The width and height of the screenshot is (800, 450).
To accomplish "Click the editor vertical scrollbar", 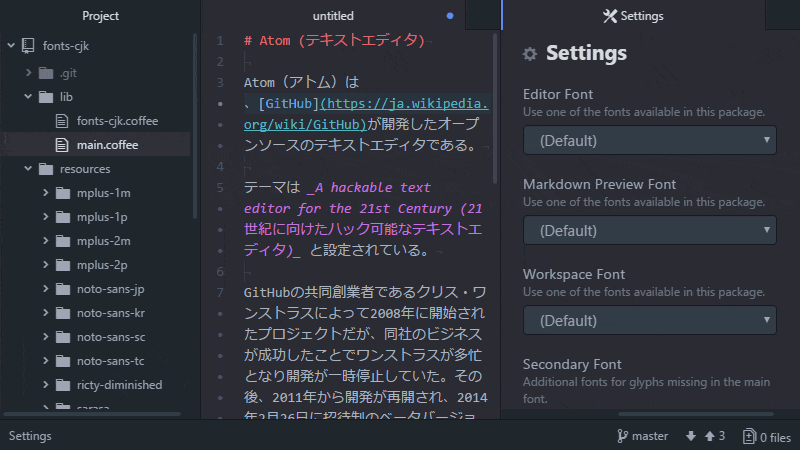I will pos(495,108).
